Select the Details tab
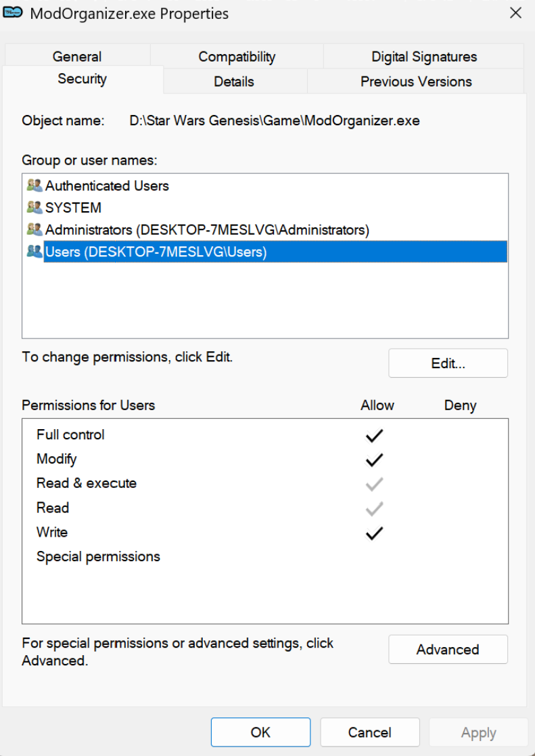Viewport: 535px width, 756px height. (234, 82)
